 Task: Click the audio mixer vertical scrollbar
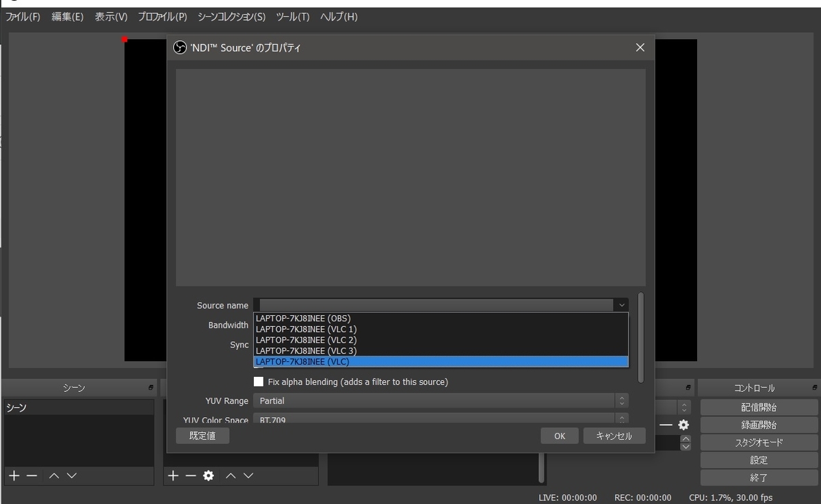click(542, 468)
